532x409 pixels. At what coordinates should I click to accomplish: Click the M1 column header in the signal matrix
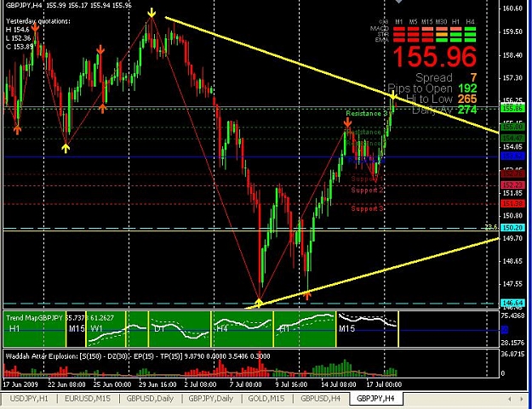click(x=399, y=22)
